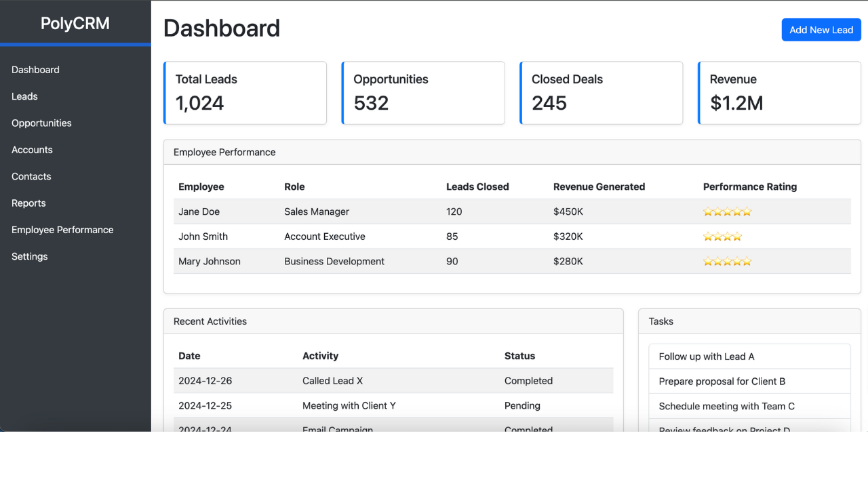The width and height of the screenshot is (868, 488).
Task: Navigate to Contacts page
Action: tap(31, 176)
